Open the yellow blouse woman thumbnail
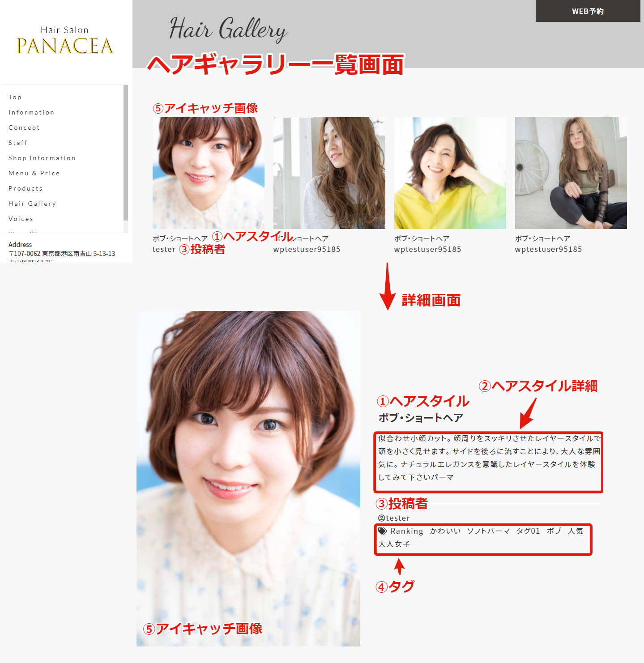Viewport: 644px width, 663px height. coord(450,173)
